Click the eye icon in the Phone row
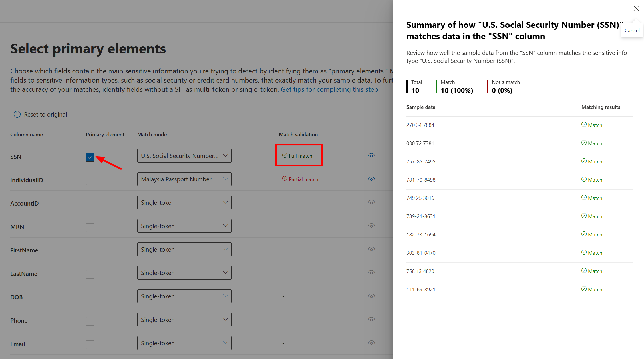Viewport: 644px width, 359px height. (x=371, y=319)
